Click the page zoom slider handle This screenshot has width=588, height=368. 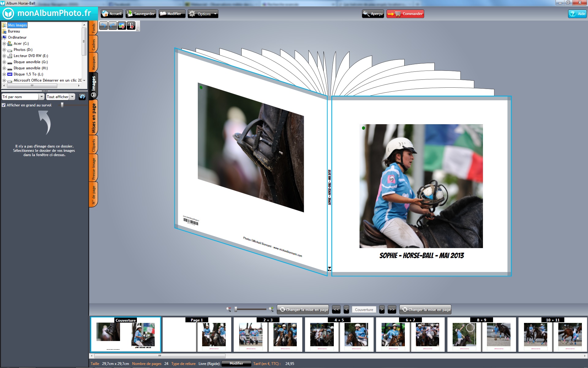[236, 309]
